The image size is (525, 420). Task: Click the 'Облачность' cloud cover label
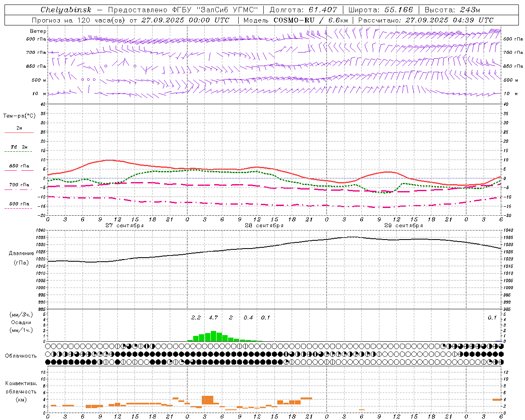pyautogui.click(x=21, y=356)
